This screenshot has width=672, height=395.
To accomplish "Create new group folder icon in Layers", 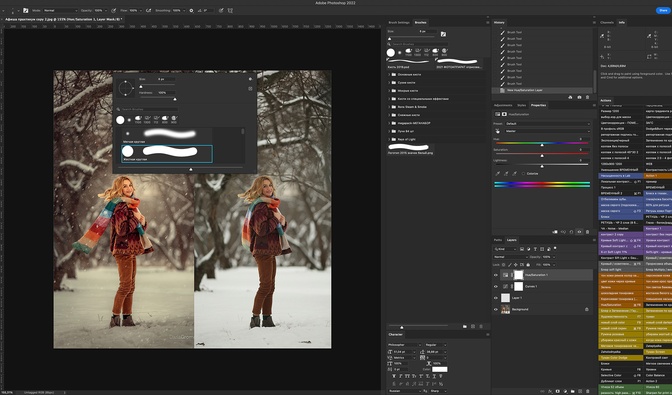I will coord(573,391).
